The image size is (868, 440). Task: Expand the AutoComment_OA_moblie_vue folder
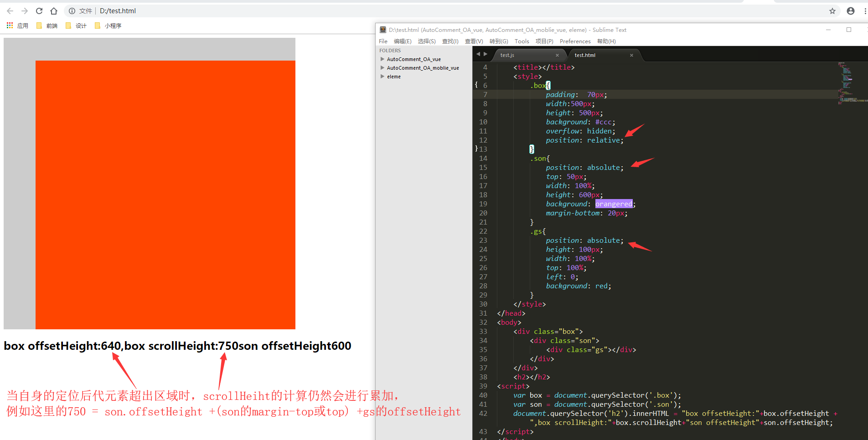point(382,67)
